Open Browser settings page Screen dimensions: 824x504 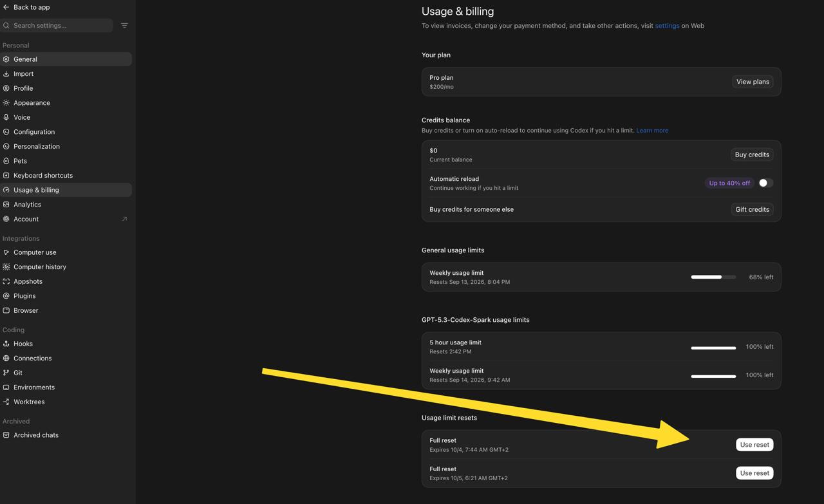(66, 310)
